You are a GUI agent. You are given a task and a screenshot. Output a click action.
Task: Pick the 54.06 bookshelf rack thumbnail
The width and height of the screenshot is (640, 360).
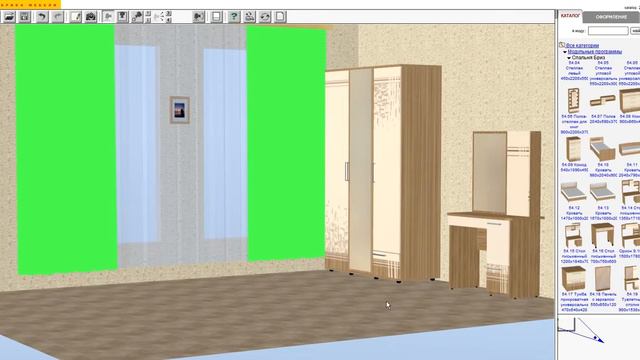point(573,100)
